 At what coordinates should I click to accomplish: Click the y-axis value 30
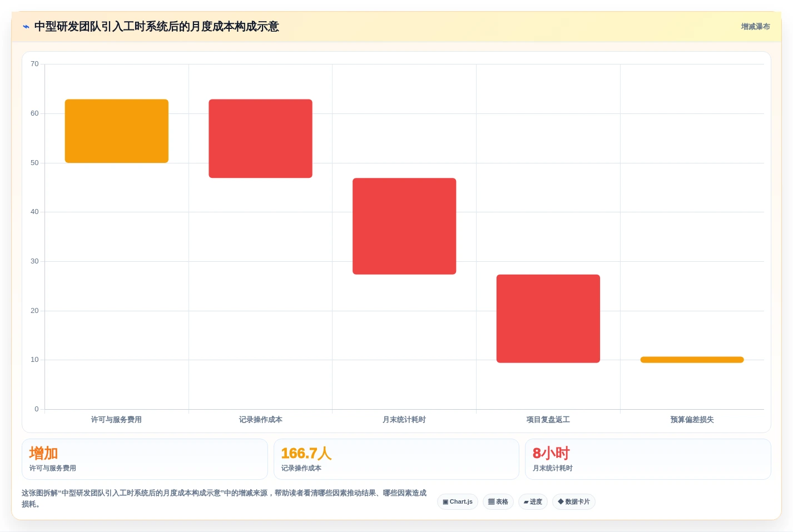[34, 261]
